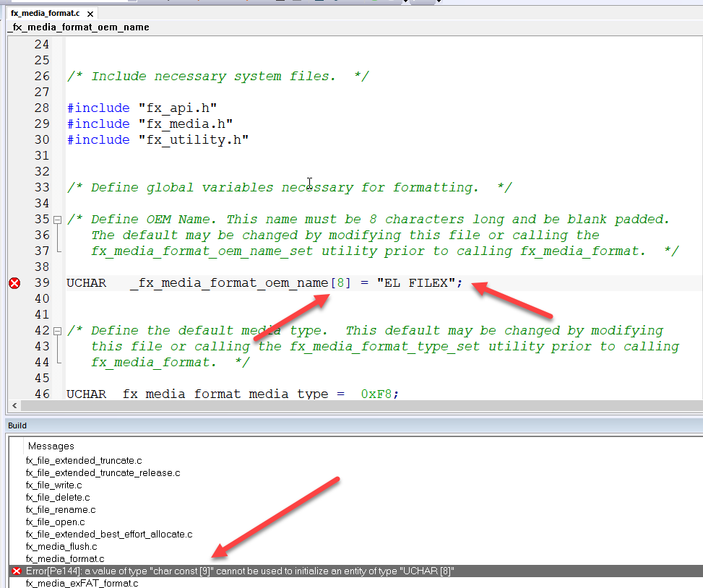Select fx_file_write.c build message
The image size is (703, 588).
[x=53, y=485]
